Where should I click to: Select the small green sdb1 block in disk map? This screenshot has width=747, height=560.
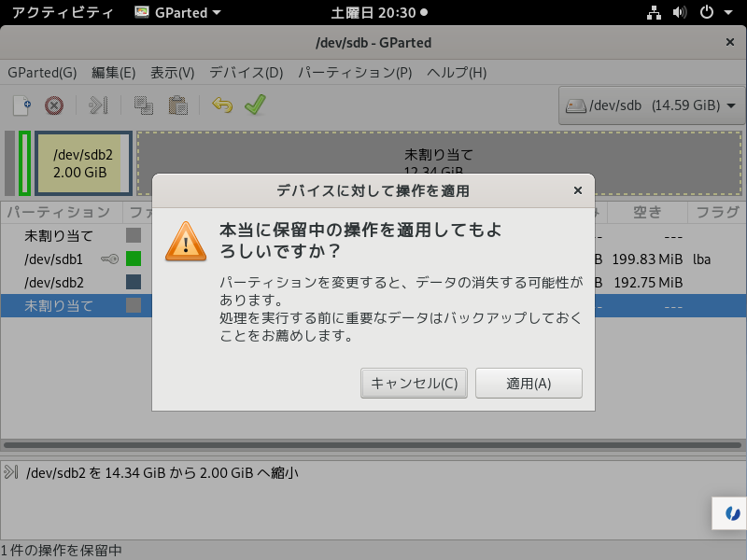(25, 163)
